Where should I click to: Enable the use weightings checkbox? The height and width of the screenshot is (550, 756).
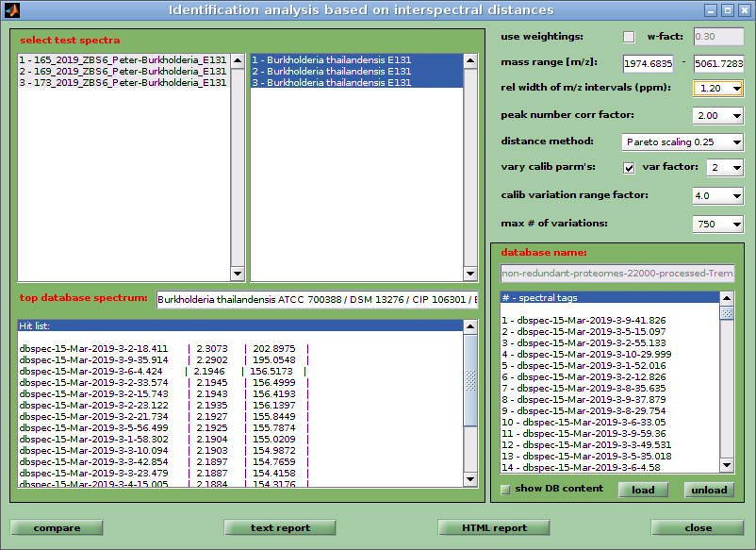[629, 37]
